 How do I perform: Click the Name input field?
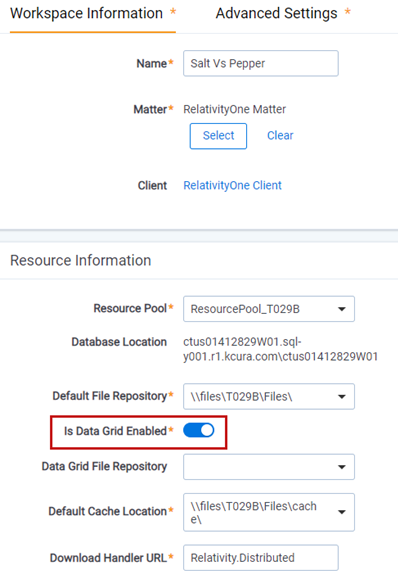click(261, 63)
